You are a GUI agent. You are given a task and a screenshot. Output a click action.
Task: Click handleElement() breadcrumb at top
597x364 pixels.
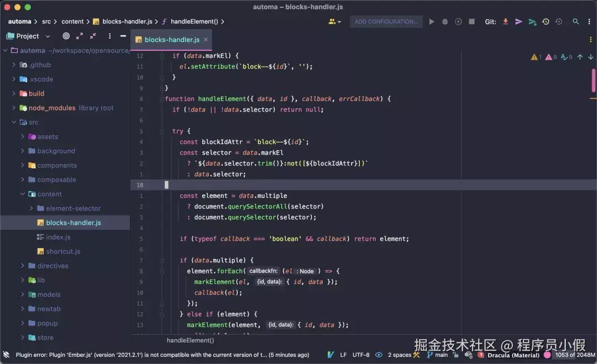194,22
